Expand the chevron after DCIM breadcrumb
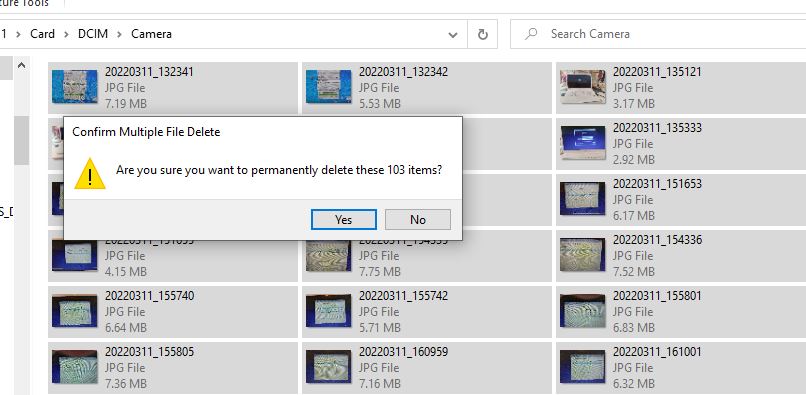This screenshot has width=806, height=395. (120, 34)
